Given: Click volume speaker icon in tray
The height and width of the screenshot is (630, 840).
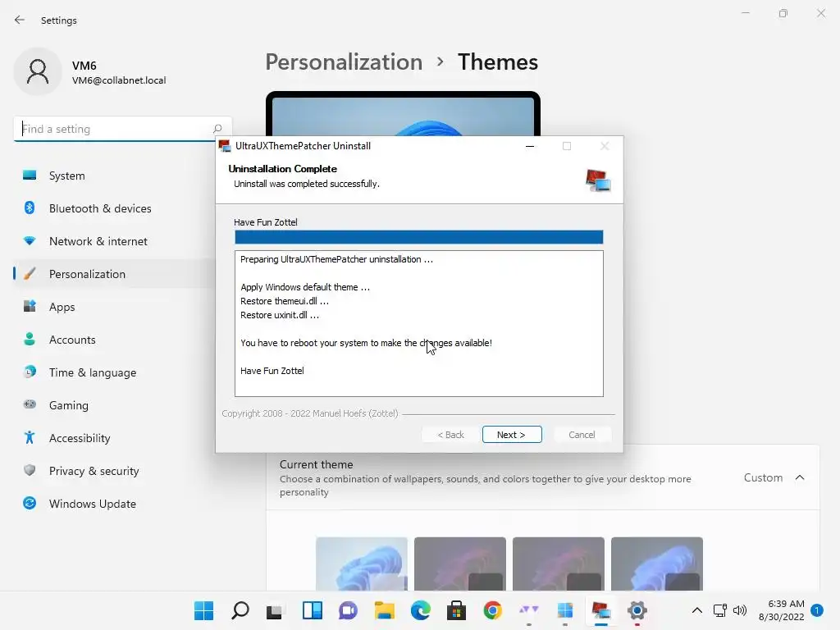Looking at the screenshot, I should [740, 610].
